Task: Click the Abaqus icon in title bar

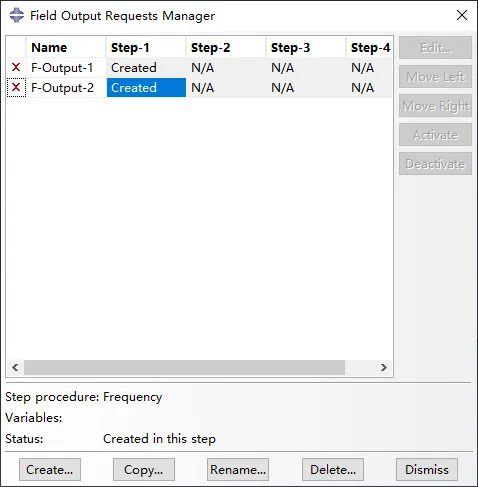Action: (x=17, y=15)
